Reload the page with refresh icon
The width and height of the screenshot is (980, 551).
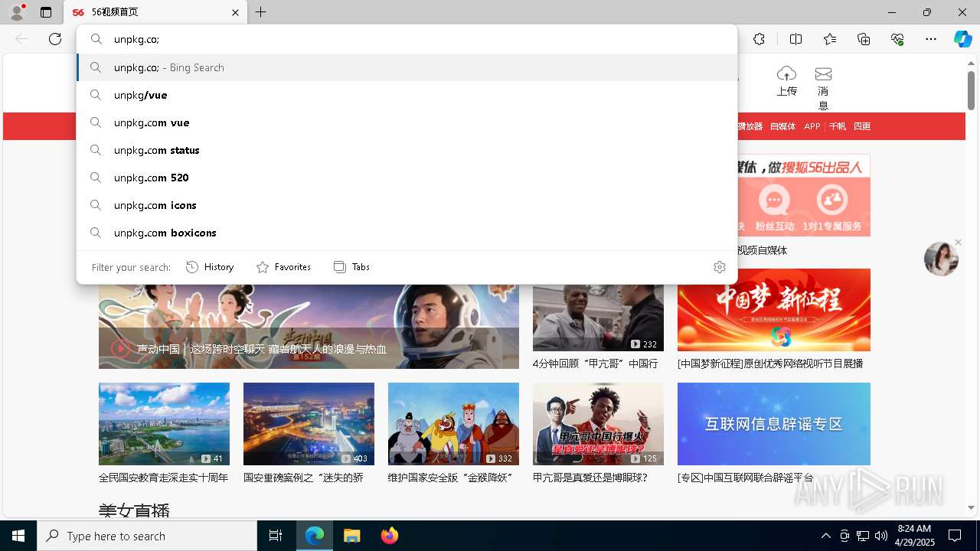(x=55, y=39)
